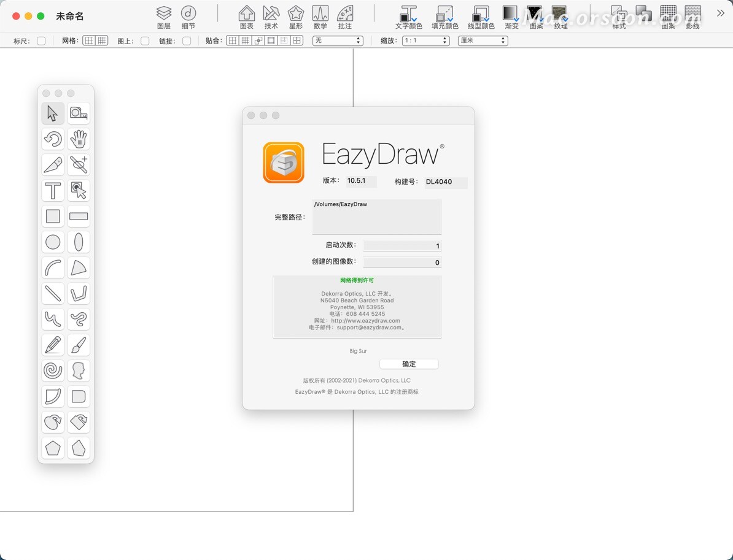This screenshot has height=560, width=733.
Task: Open the 星形 star shapes palette
Action: click(x=296, y=17)
